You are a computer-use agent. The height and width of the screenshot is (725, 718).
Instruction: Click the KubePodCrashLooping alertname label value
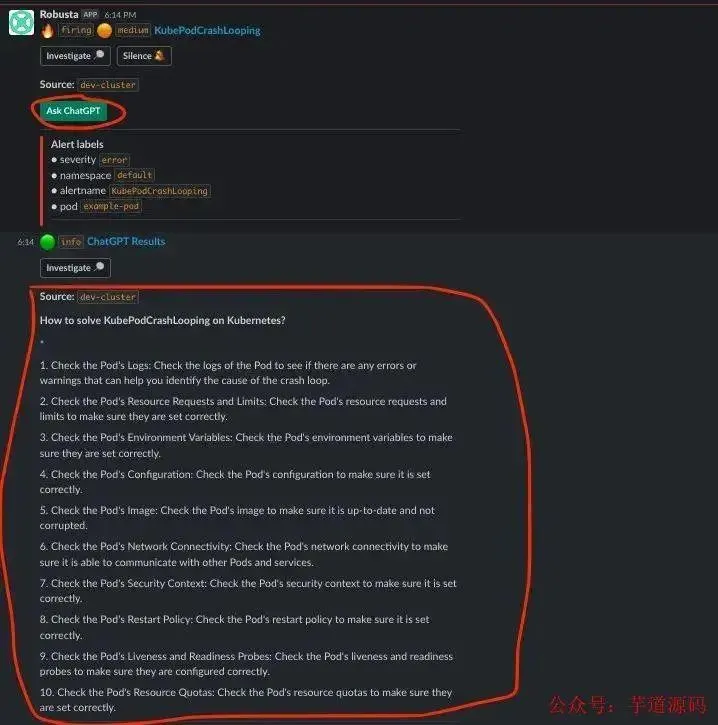pyautogui.click(x=160, y=190)
